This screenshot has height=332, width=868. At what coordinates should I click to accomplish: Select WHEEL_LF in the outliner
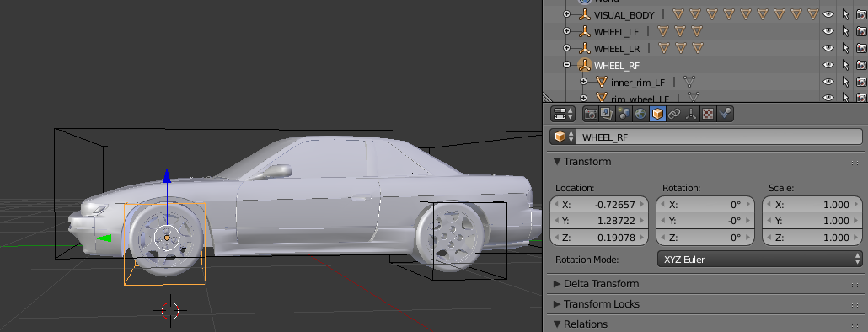[616, 31]
